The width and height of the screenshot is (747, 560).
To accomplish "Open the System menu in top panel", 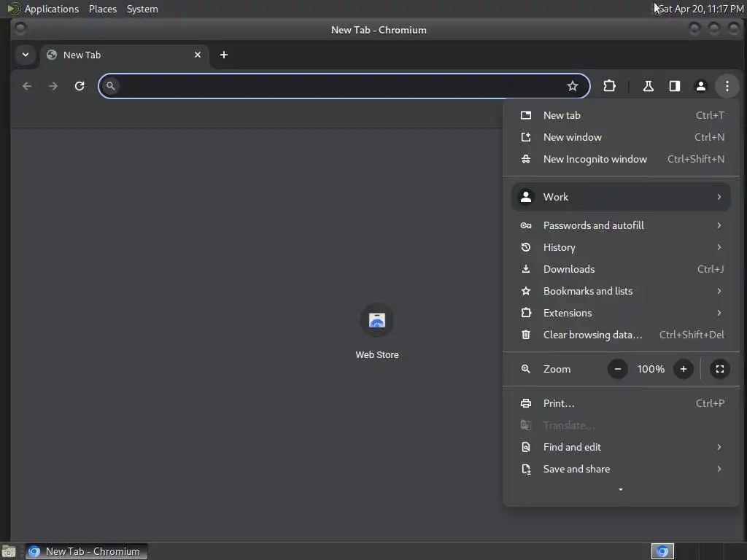I will click(142, 9).
